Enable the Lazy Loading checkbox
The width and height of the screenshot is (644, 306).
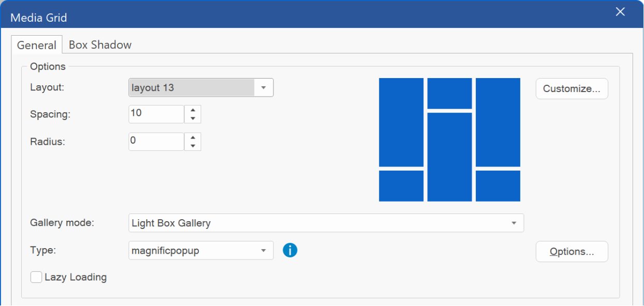click(x=36, y=277)
